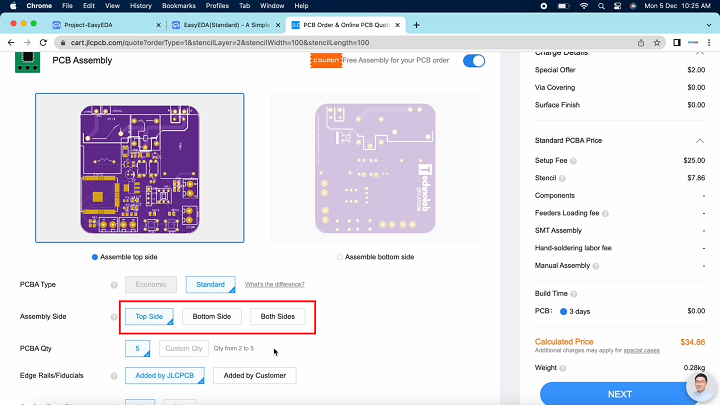The image size is (720, 405).
Task: Click the browser back arrow
Action: 11,43
